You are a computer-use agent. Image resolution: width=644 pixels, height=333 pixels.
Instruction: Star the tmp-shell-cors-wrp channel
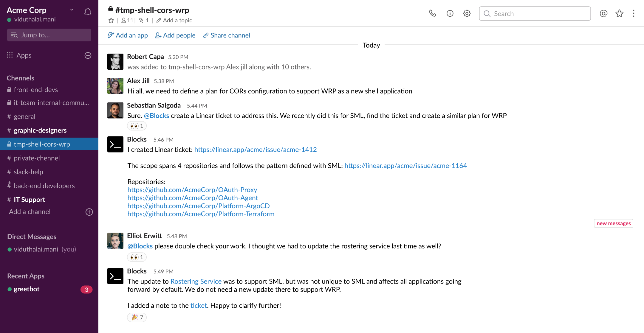click(111, 20)
